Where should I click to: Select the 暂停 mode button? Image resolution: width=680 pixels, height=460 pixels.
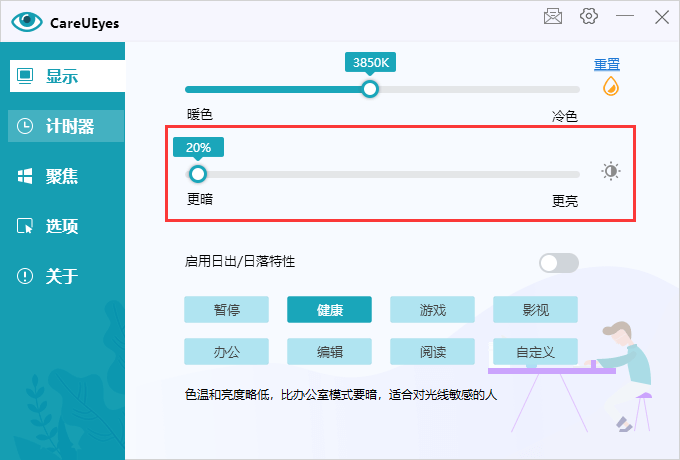point(226,310)
